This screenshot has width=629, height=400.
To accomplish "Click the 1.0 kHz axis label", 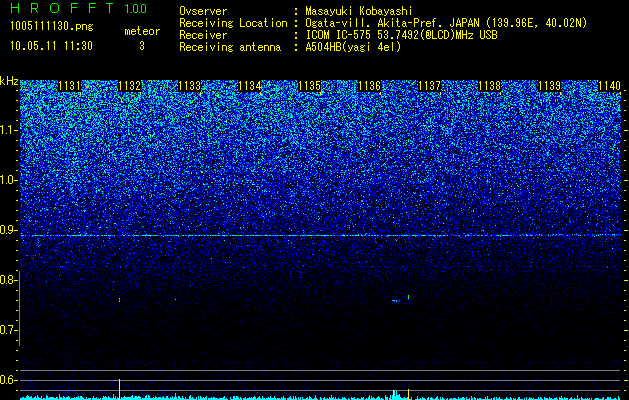I will (7, 180).
